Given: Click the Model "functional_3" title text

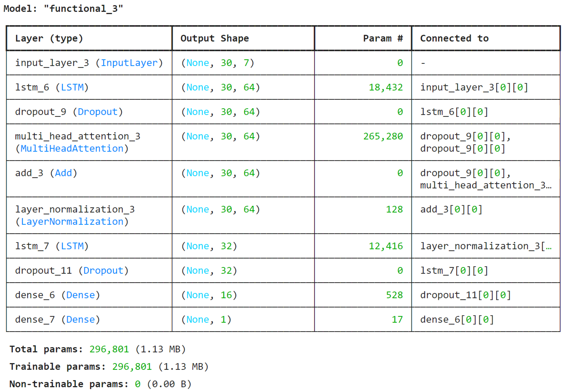Looking at the screenshot, I should pyautogui.click(x=63, y=9).
